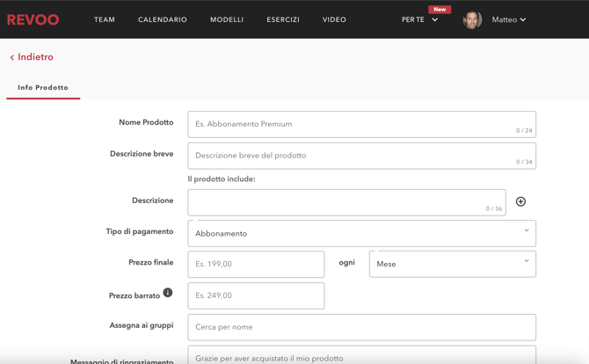Expand the PER TE menu
Viewport: 589px width, 364px height.
[419, 19]
